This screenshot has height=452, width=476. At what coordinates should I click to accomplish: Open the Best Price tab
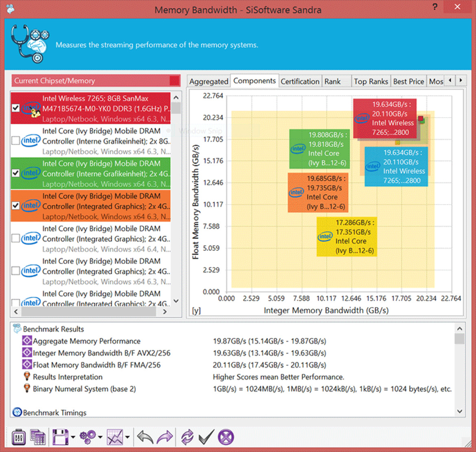[408, 81]
